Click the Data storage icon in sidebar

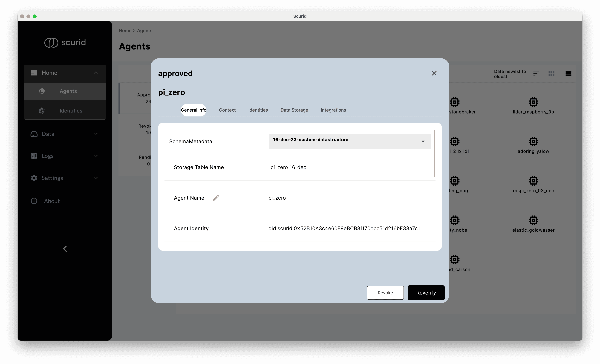(x=34, y=134)
